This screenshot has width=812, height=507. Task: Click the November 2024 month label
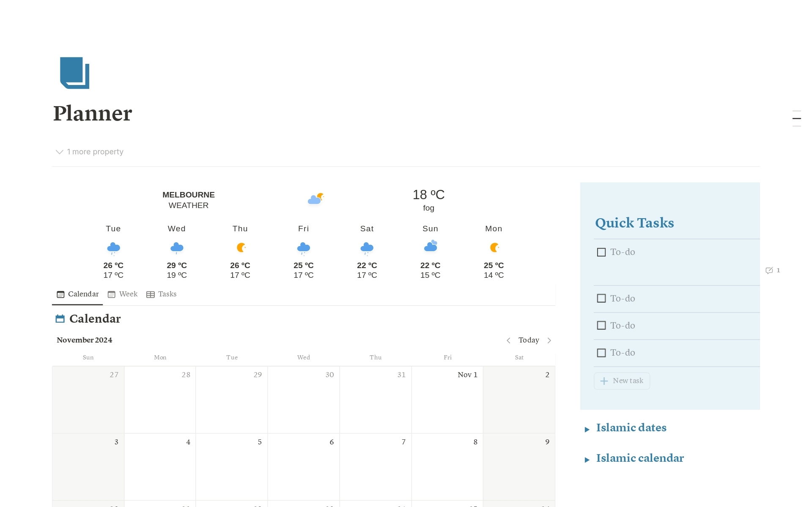(x=85, y=340)
